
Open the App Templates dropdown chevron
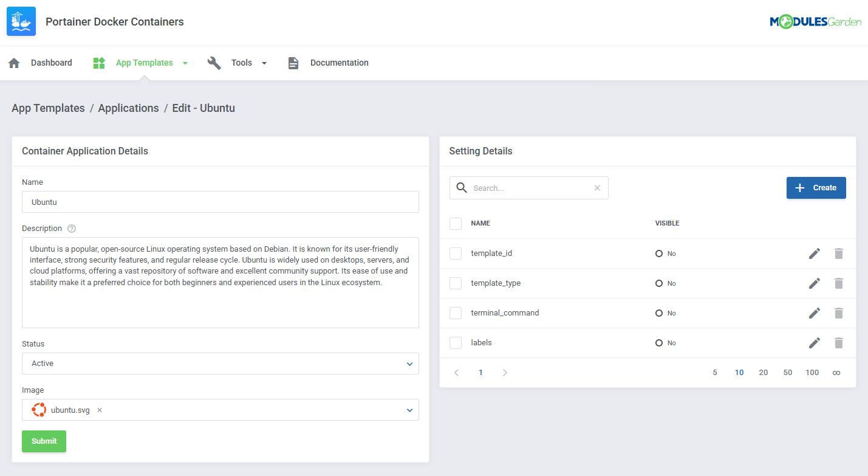click(185, 63)
